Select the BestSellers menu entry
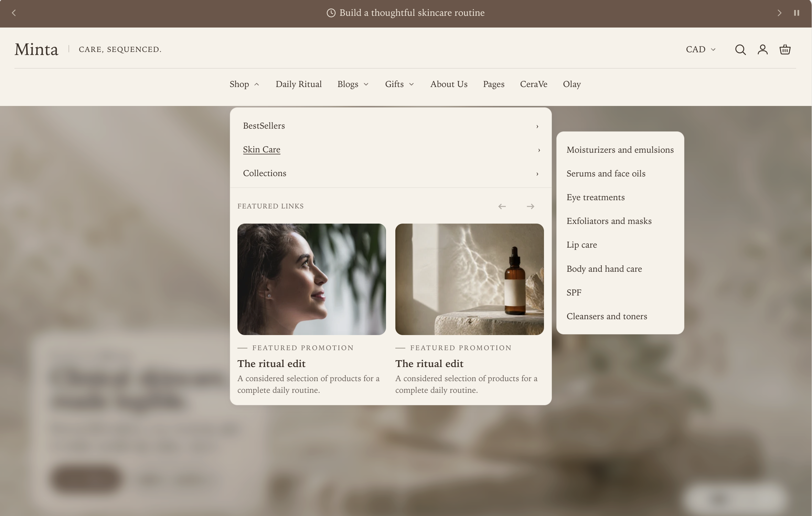 (x=264, y=126)
